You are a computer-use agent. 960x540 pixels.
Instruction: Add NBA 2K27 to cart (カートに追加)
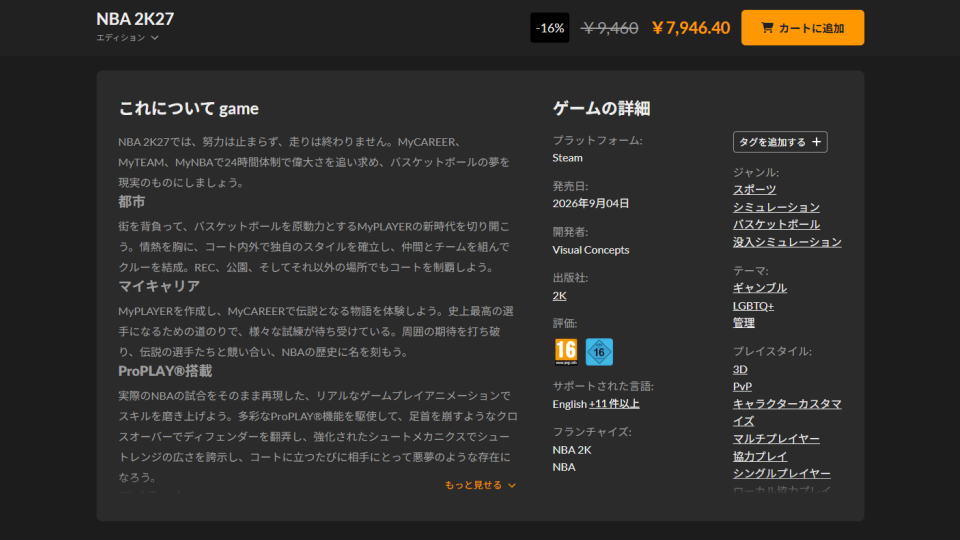tap(803, 28)
